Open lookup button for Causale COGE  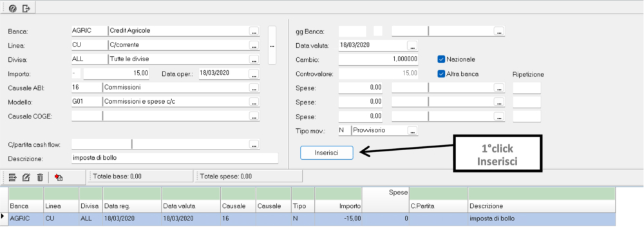(254, 116)
